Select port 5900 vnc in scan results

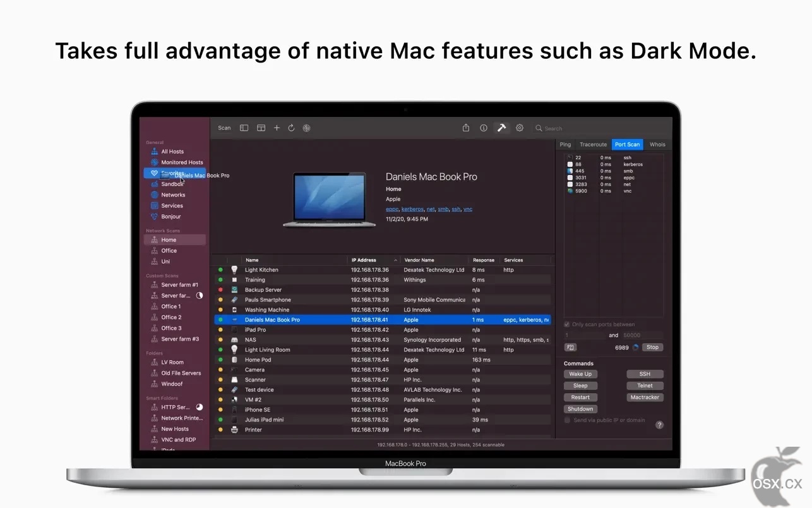pos(614,191)
